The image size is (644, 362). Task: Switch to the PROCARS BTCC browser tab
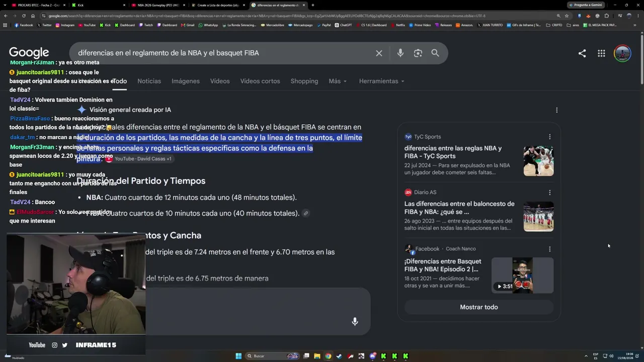coord(38,5)
